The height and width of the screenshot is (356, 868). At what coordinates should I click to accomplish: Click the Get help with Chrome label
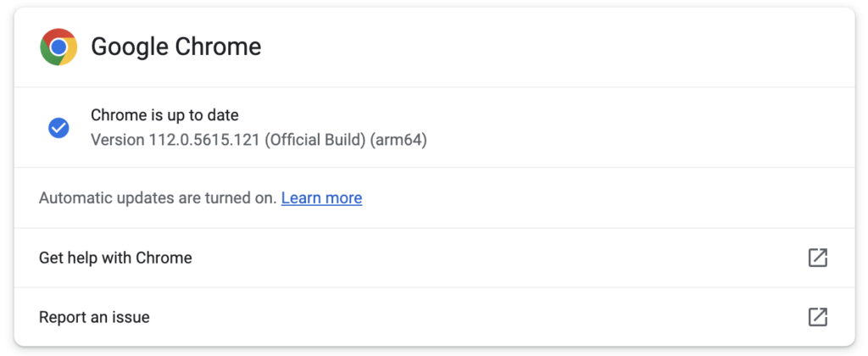[x=115, y=258]
